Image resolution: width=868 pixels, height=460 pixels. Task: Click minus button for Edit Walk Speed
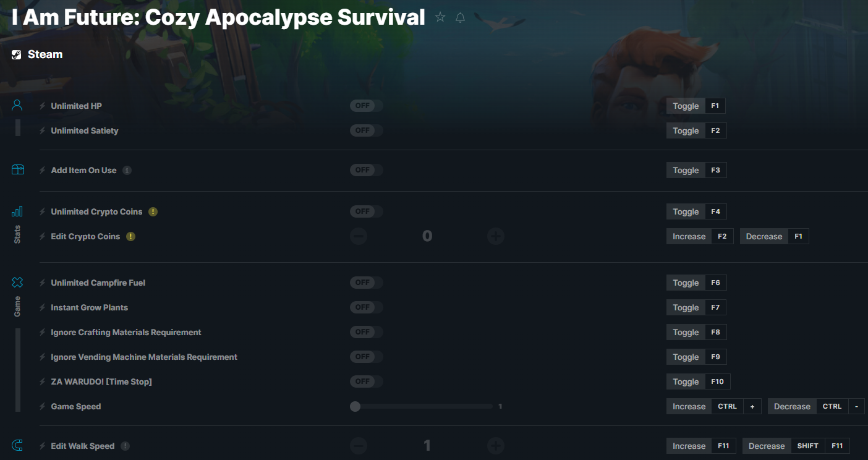point(359,446)
